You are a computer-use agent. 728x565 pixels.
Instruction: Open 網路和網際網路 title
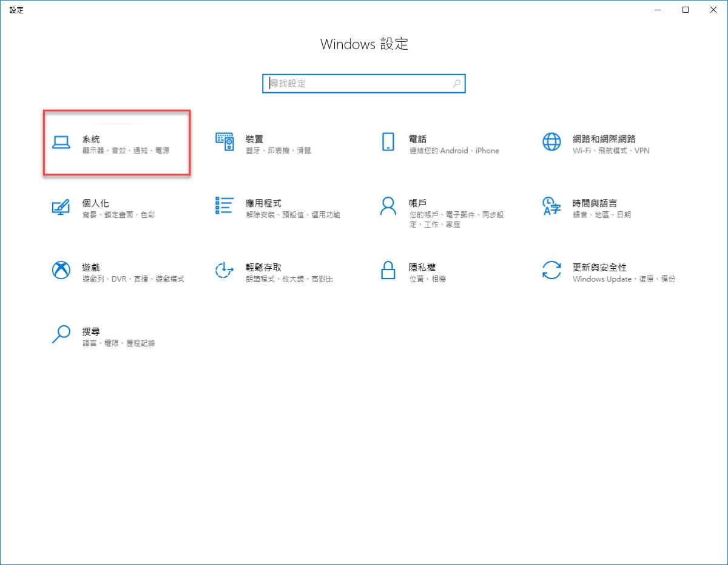tap(604, 140)
